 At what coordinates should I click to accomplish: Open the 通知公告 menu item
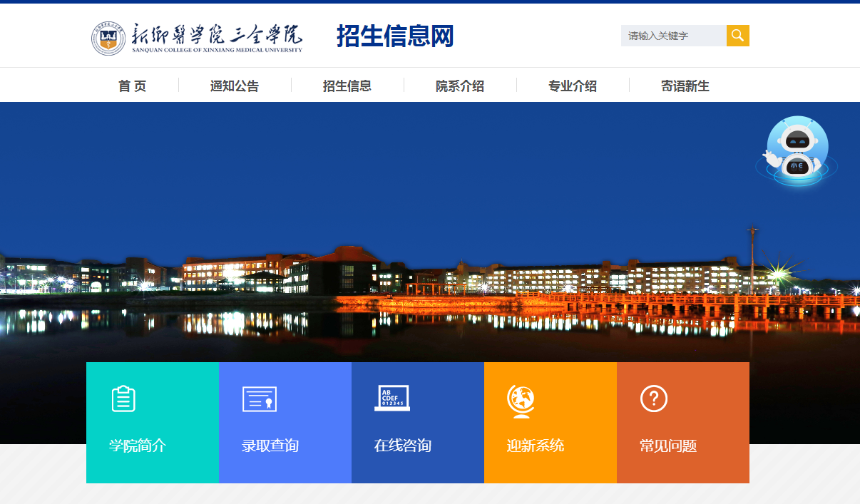pyautogui.click(x=235, y=86)
